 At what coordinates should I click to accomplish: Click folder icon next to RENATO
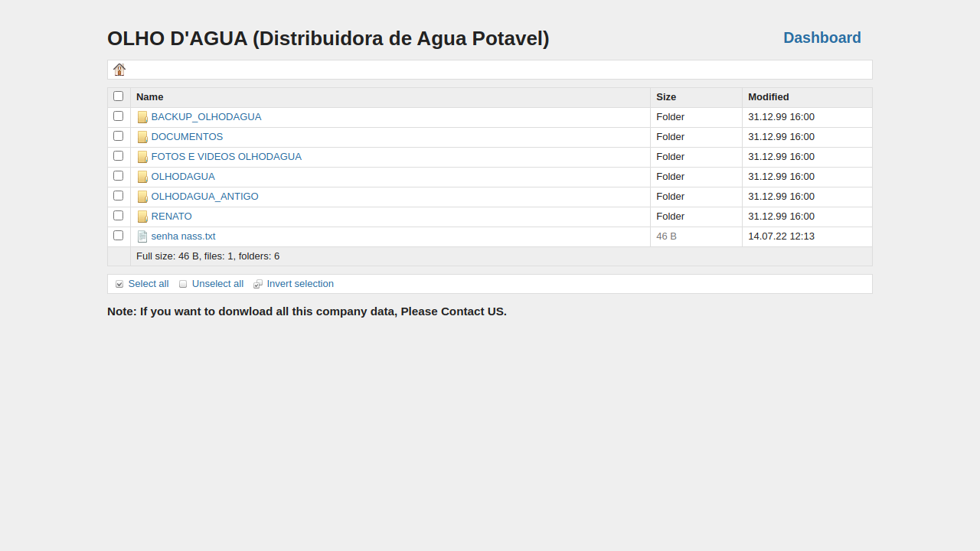point(142,217)
